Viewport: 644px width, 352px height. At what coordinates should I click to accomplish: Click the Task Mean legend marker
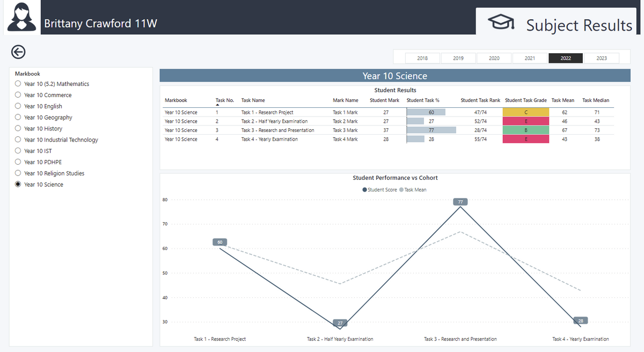401,190
